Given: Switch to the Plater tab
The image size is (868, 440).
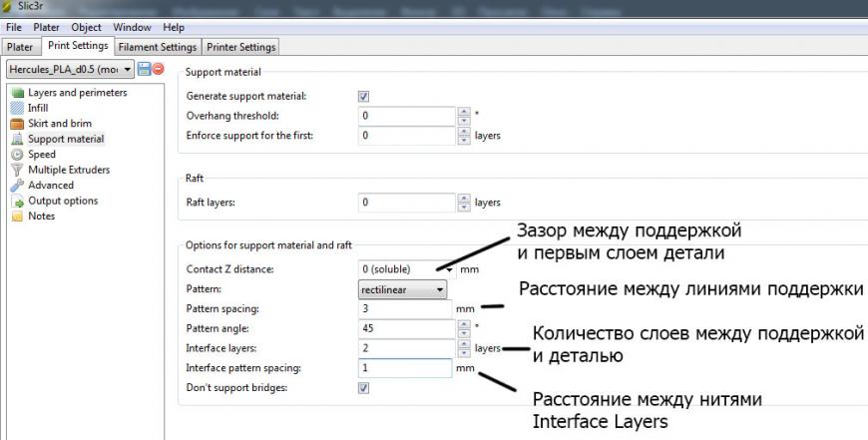Looking at the screenshot, I should click(20, 47).
